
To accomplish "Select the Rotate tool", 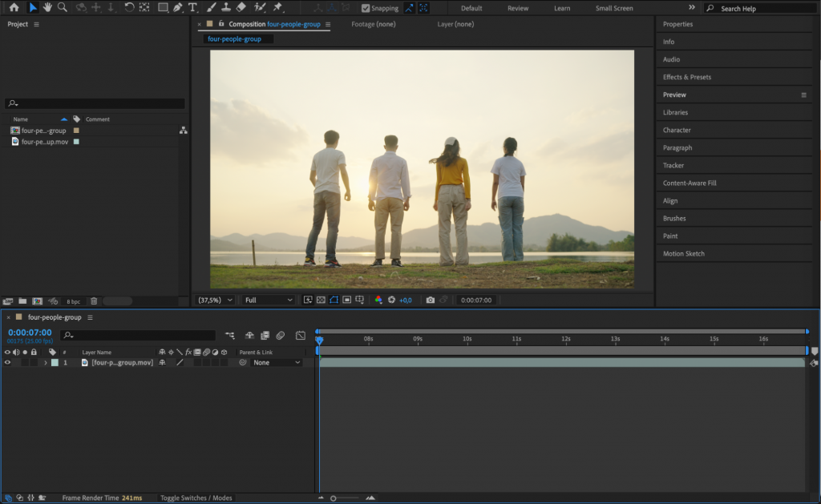I will click(129, 8).
